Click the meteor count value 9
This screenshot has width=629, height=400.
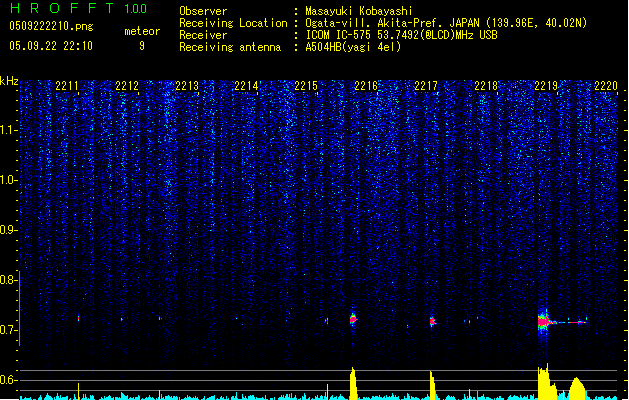click(x=142, y=46)
